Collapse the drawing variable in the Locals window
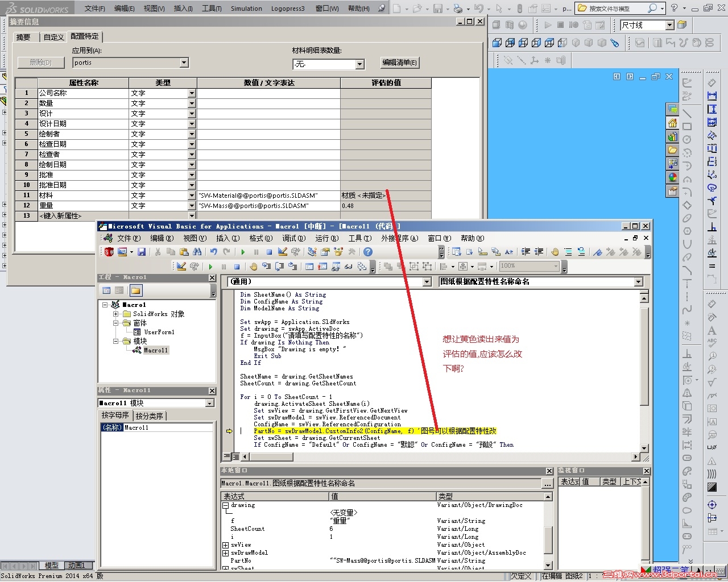This screenshot has height=582, width=728. (x=225, y=505)
